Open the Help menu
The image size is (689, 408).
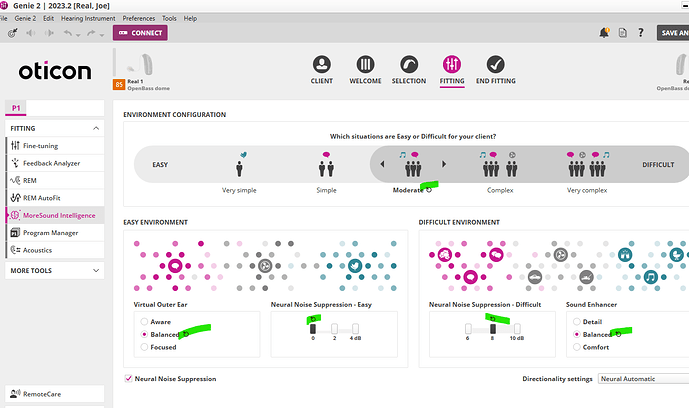(x=190, y=18)
